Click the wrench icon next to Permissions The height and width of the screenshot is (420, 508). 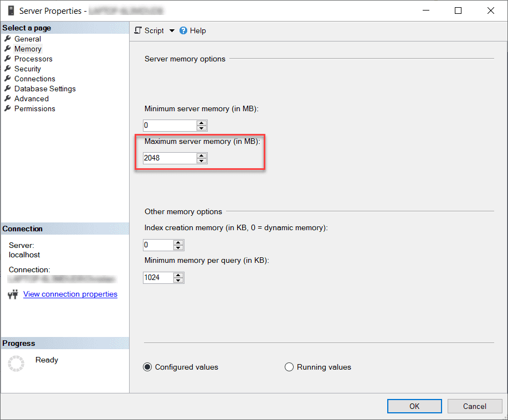pos(8,108)
